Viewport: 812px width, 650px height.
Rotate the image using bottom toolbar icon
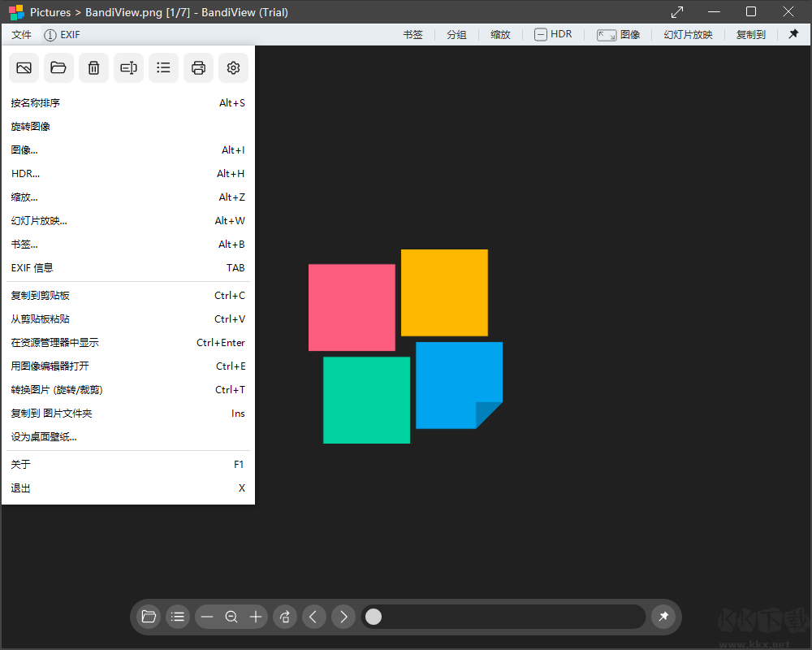coord(285,617)
